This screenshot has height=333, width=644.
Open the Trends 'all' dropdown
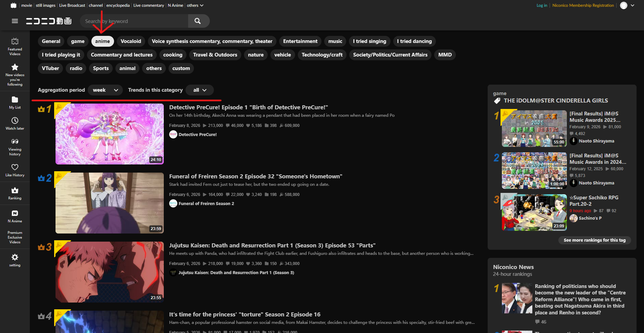click(x=200, y=90)
